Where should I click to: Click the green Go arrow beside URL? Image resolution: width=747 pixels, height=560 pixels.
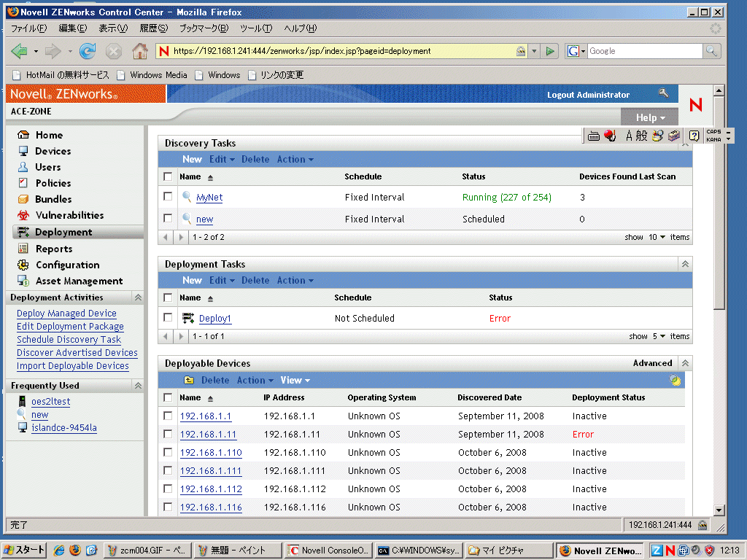(550, 51)
